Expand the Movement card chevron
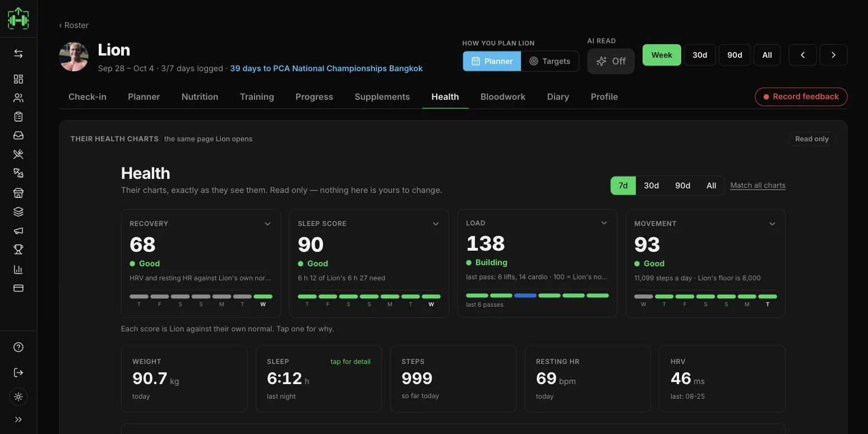The width and height of the screenshot is (868, 434). [772, 224]
